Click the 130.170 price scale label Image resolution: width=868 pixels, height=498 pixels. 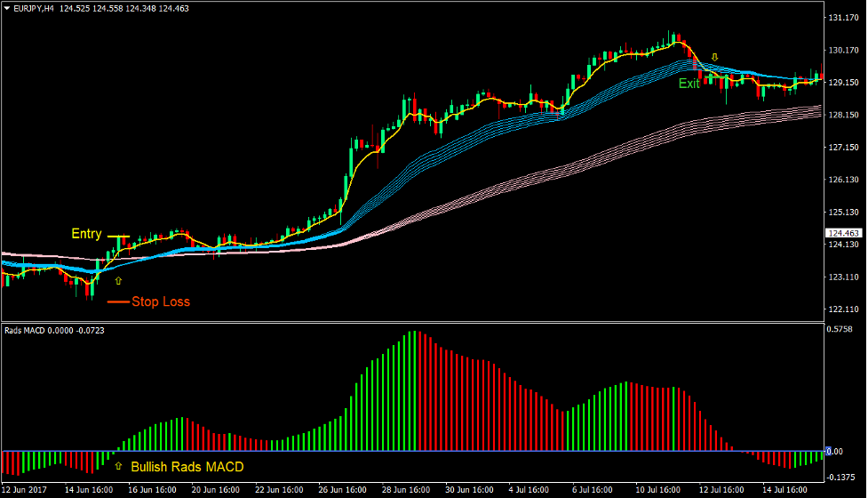click(844, 51)
